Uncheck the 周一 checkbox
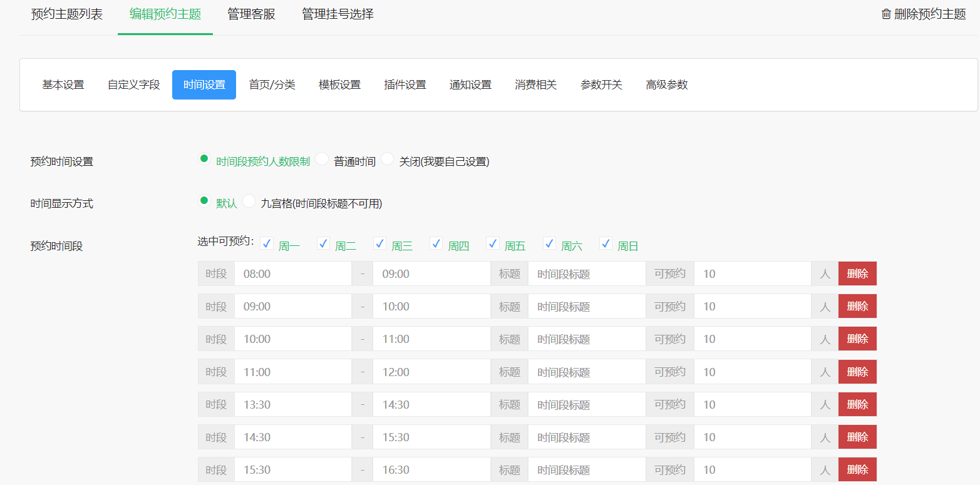The width and height of the screenshot is (980, 485). point(267,243)
